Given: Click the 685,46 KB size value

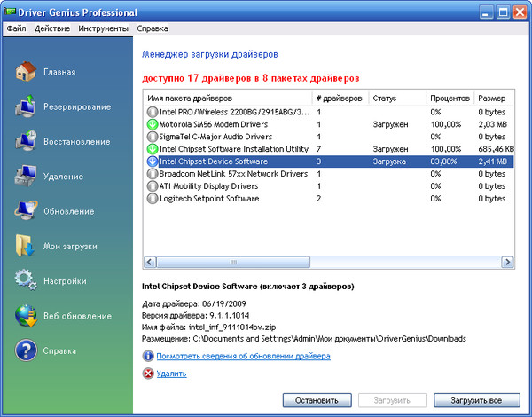Looking at the screenshot, I should pos(496,149).
